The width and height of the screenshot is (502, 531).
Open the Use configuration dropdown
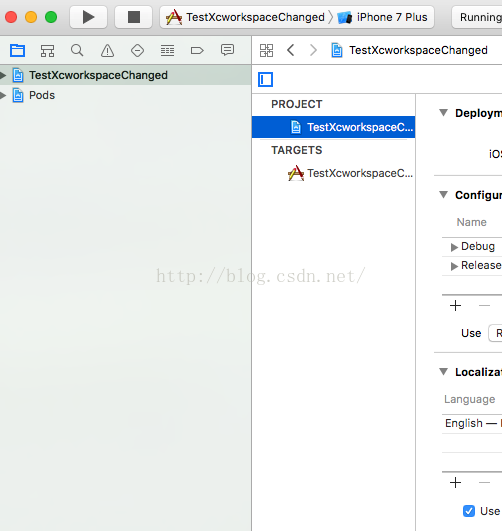click(495, 333)
